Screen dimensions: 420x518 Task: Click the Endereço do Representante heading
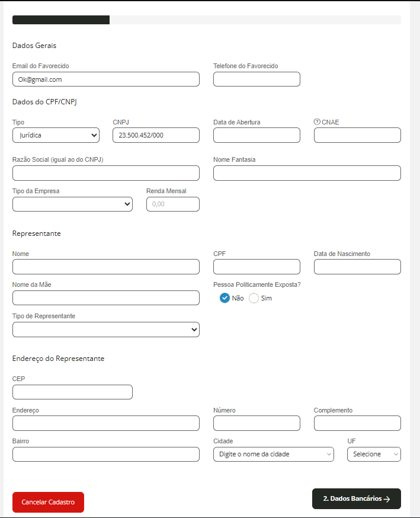click(x=59, y=359)
